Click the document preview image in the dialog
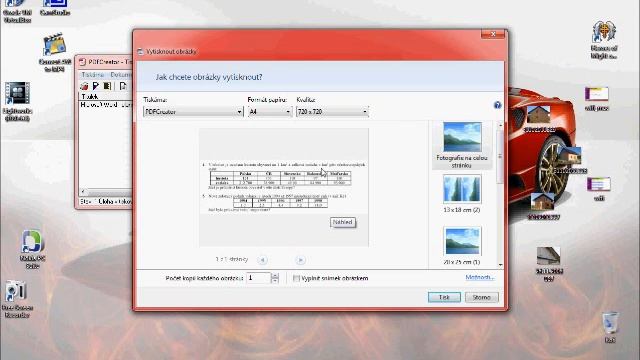The height and width of the screenshot is (360, 640). (284, 187)
